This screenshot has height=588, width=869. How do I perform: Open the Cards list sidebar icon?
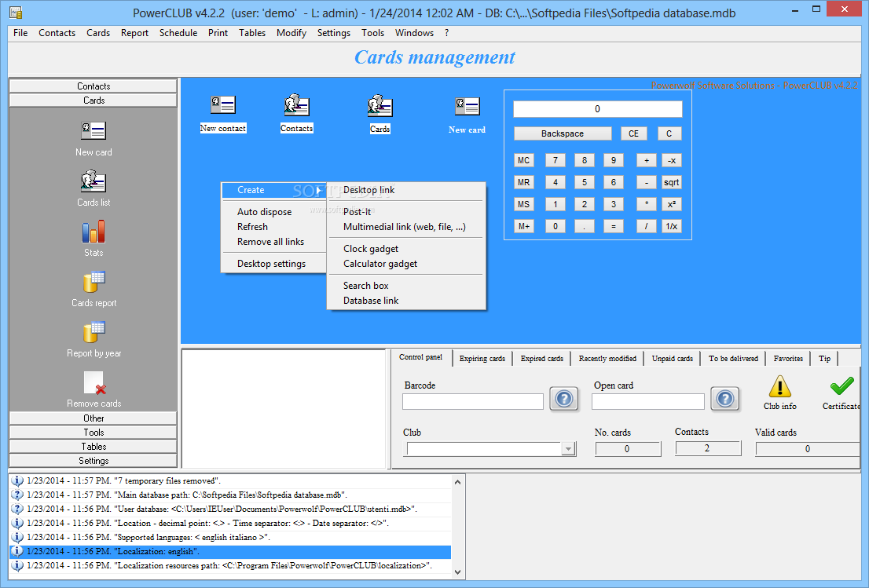pyautogui.click(x=93, y=181)
